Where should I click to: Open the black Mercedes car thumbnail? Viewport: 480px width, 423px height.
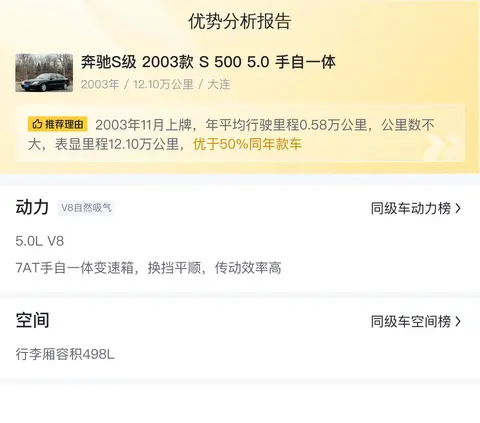(44, 73)
